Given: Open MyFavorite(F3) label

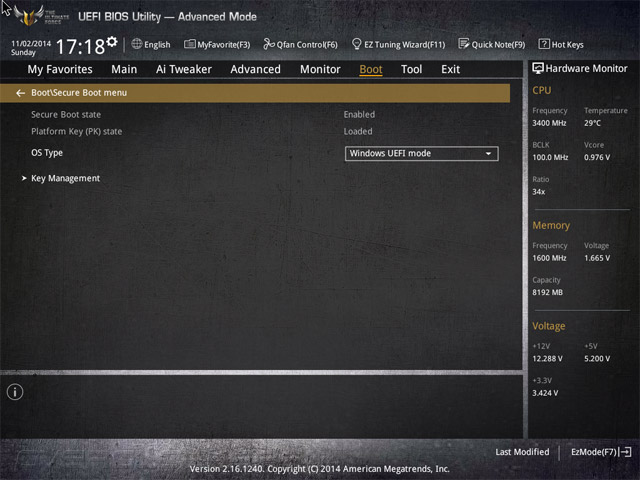Looking at the screenshot, I should [x=224, y=45].
